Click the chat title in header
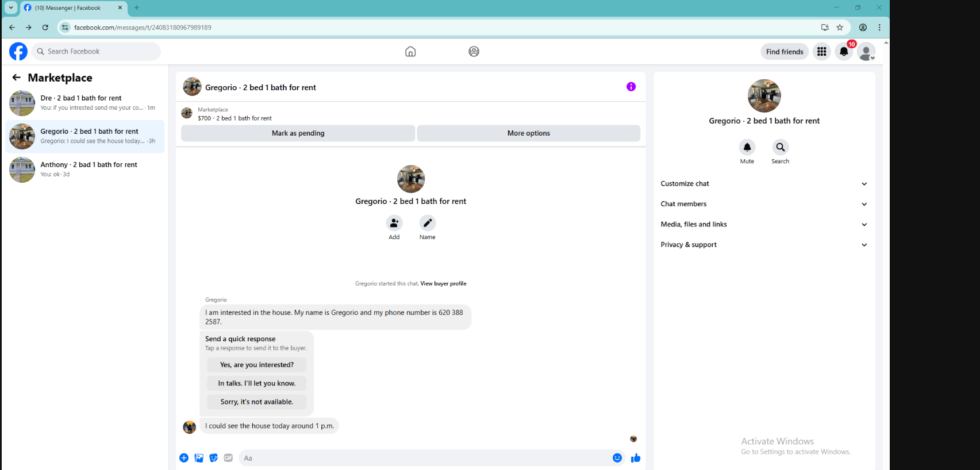The image size is (980, 470). pos(260,87)
